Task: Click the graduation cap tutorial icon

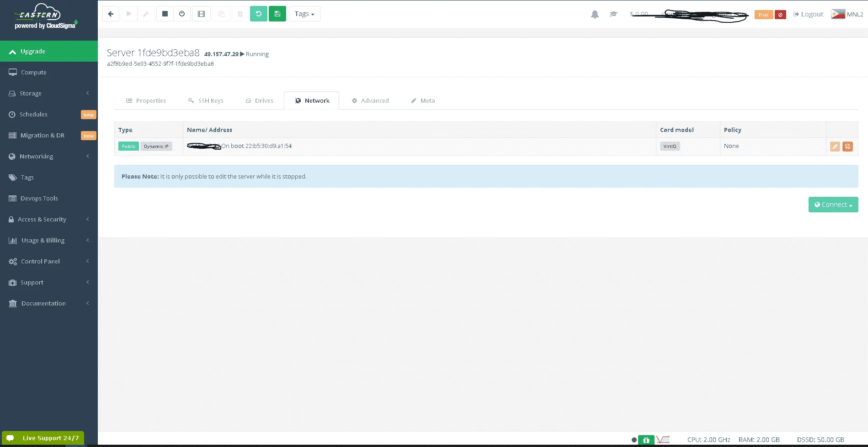Action: [x=613, y=15]
